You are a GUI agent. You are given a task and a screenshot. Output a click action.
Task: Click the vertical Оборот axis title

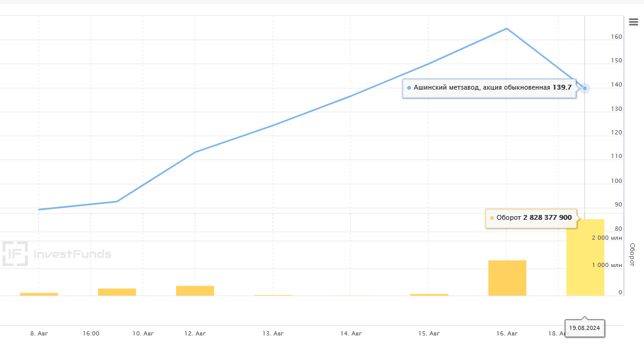(632, 255)
